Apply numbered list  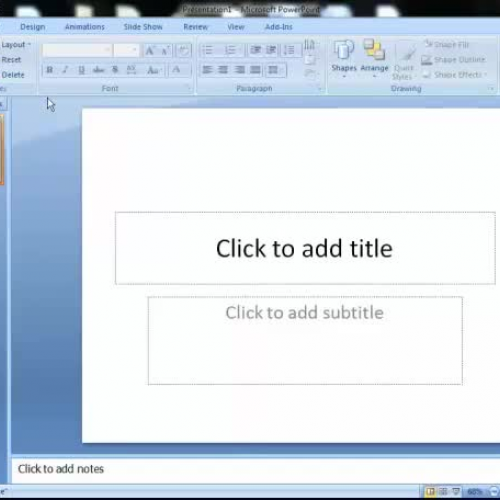[232, 50]
